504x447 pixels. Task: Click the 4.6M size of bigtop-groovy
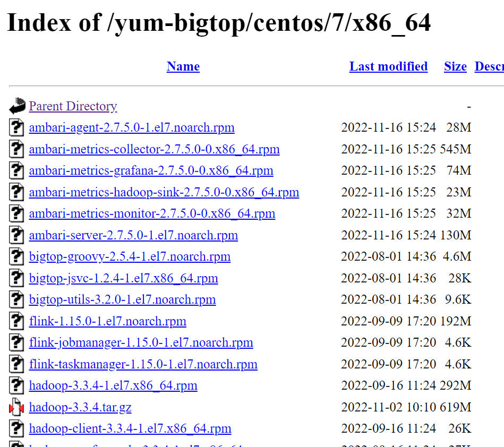click(x=457, y=256)
